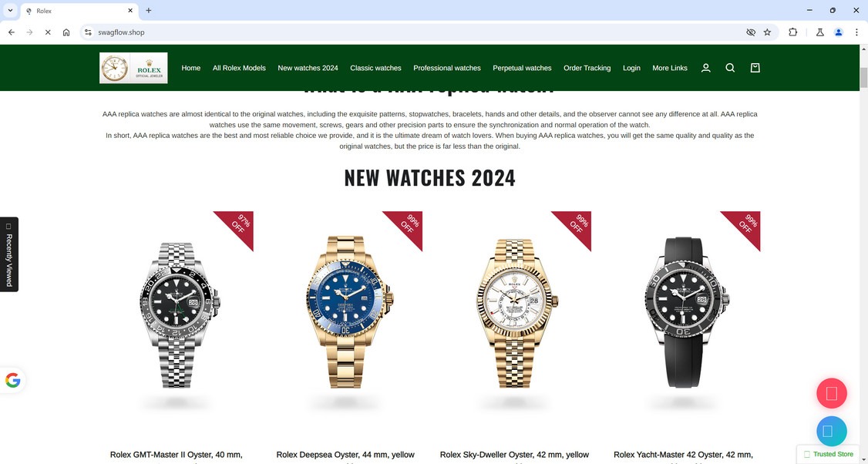Open the shopping cart icon

(x=755, y=68)
